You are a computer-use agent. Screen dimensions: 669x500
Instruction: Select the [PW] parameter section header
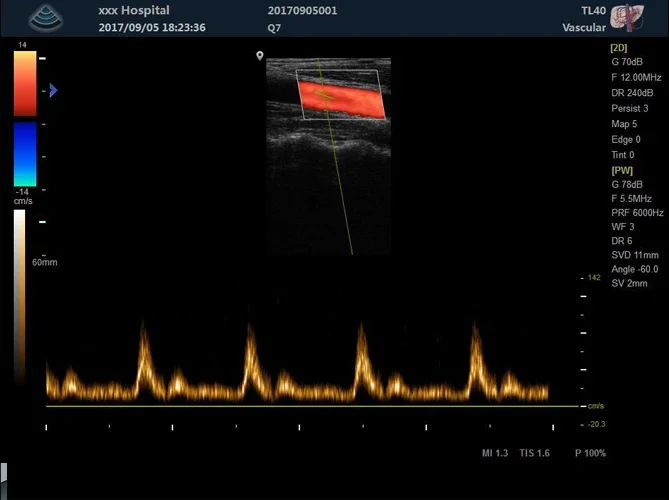tap(621, 170)
